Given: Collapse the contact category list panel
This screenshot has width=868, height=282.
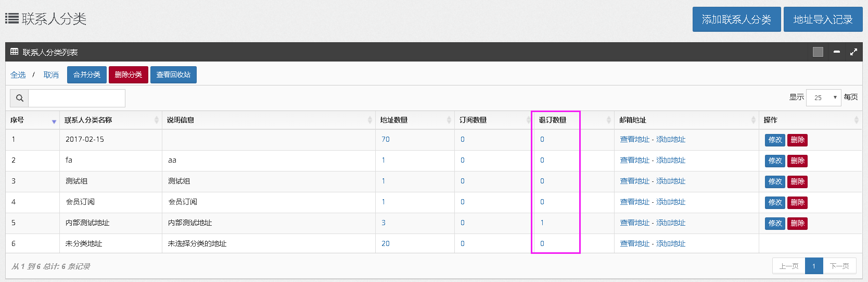Looking at the screenshot, I should (x=836, y=52).
